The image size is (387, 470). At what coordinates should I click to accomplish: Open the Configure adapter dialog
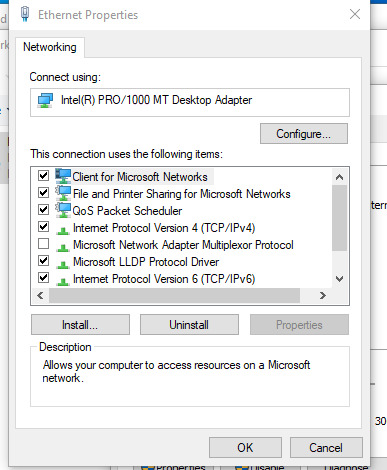pos(304,134)
